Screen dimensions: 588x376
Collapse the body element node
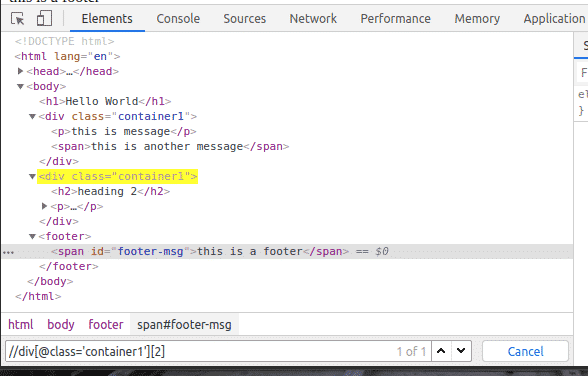coord(21,86)
